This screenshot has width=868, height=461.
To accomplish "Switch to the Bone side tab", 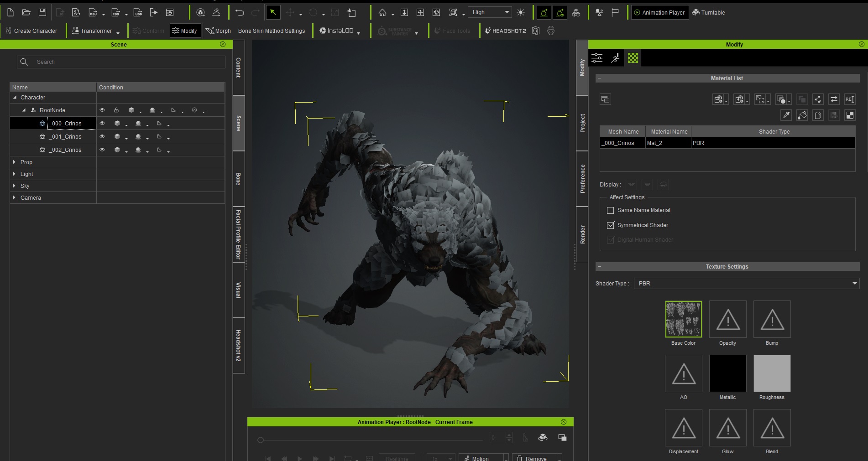I will 239,178.
